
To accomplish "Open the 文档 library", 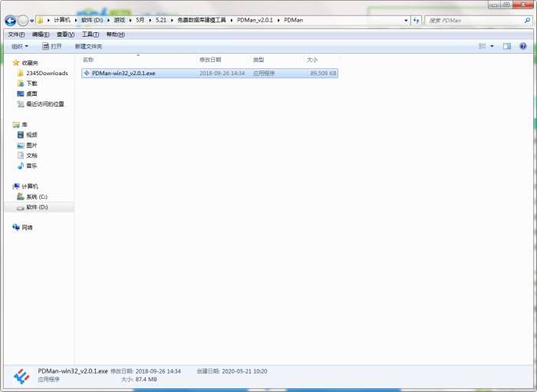I will [31, 156].
